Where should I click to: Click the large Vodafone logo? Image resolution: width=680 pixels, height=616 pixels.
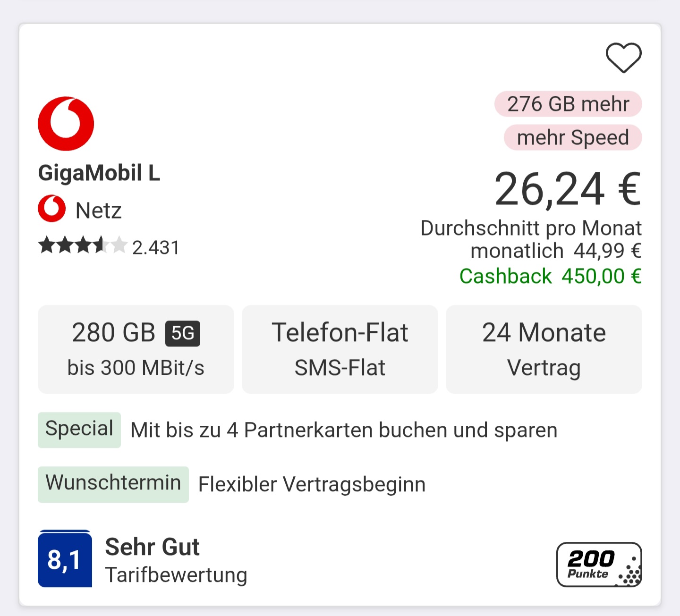[66, 124]
